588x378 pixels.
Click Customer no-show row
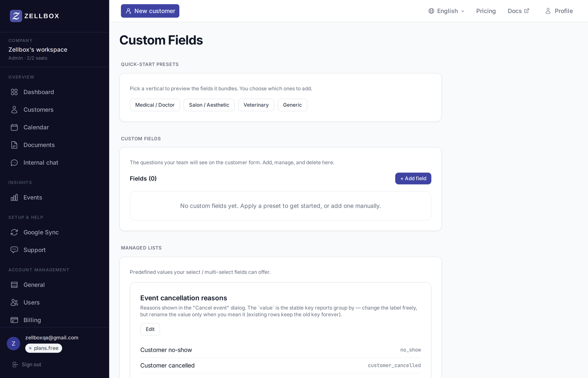click(280, 350)
